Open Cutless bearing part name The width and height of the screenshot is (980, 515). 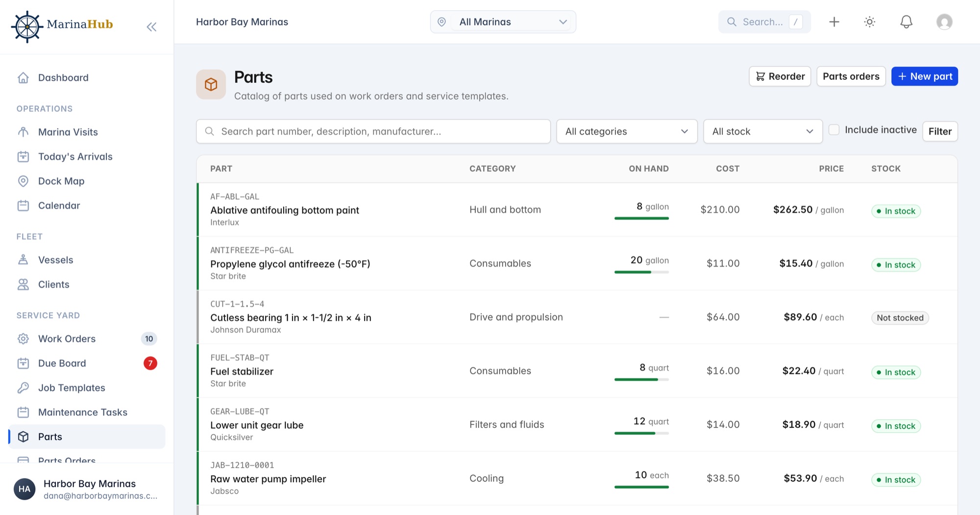(291, 318)
